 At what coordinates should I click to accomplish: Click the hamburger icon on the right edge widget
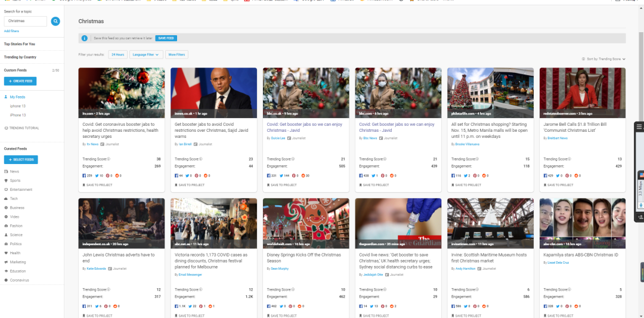pyautogui.click(x=639, y=127)
